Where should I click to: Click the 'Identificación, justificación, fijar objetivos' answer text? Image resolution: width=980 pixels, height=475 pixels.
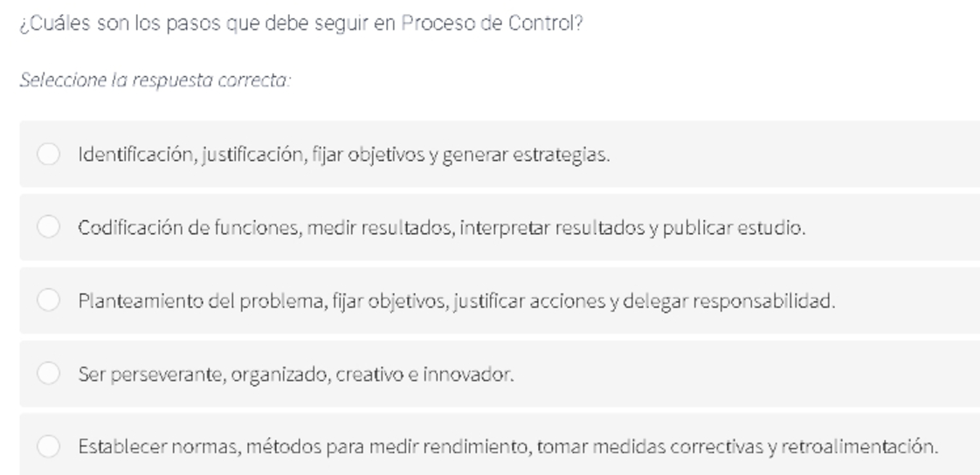point(344,155)
